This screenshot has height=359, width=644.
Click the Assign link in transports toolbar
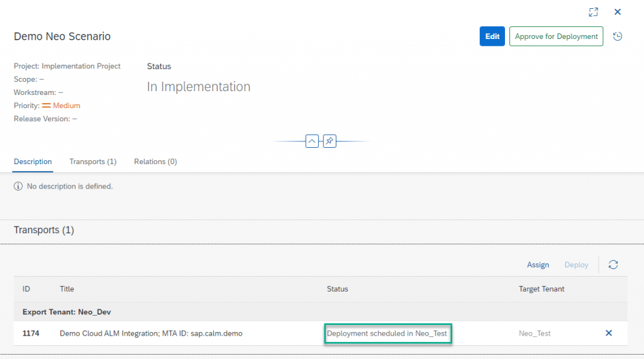(x=538, y=265)
